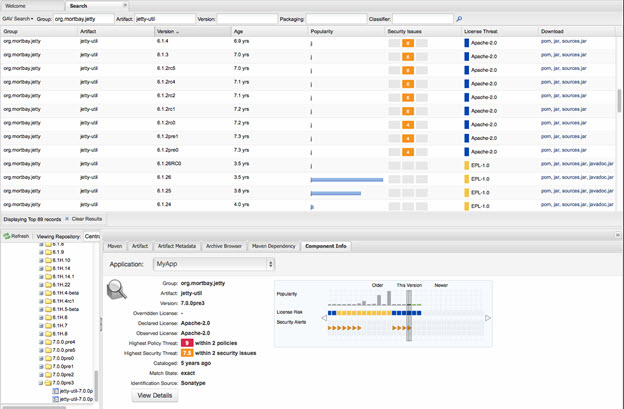
Task: Select the 7.0.0pre3 folder icon
Action: 48,382
